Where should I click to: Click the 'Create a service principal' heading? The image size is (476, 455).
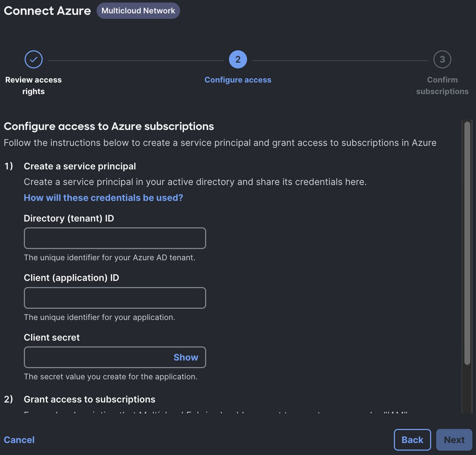(x=80, y=166)
